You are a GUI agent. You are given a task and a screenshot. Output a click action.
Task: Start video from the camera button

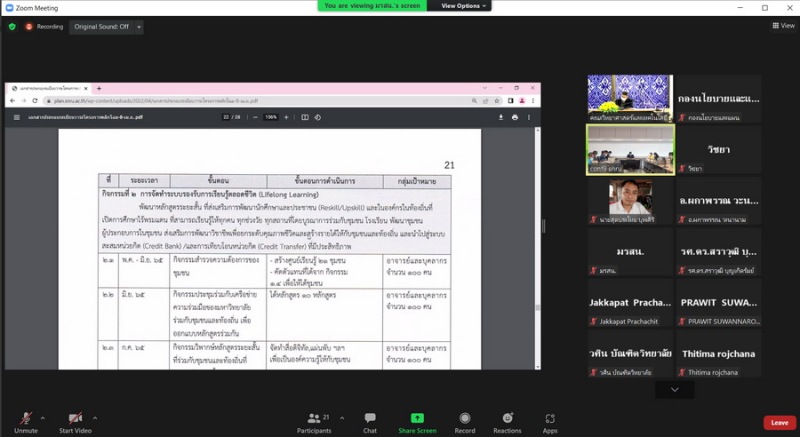point(75,420)
